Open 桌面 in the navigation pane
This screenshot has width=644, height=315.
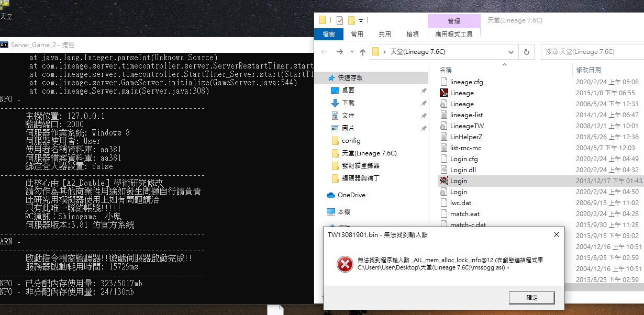pos(348,90)
